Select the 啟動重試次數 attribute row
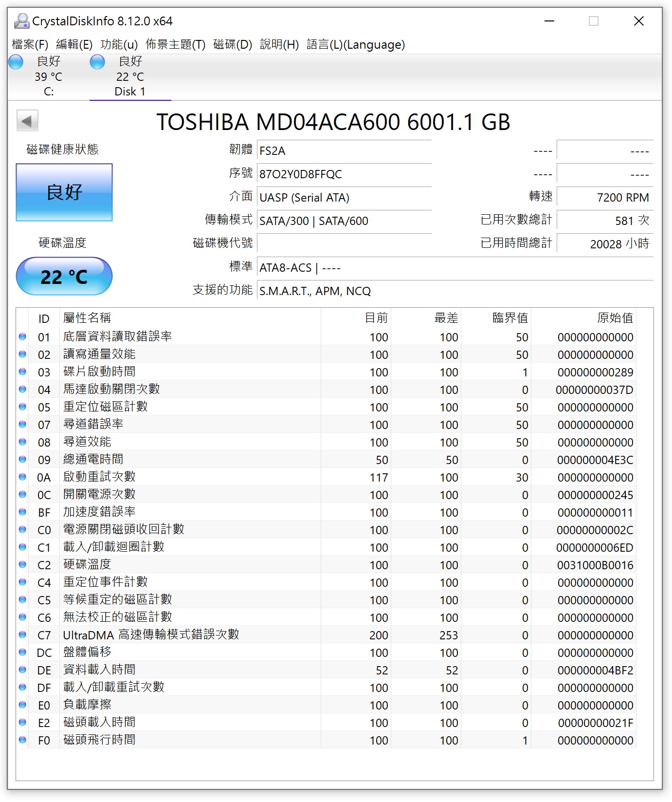The width and height of the screenshot is (672, 802). click(327, 477)
